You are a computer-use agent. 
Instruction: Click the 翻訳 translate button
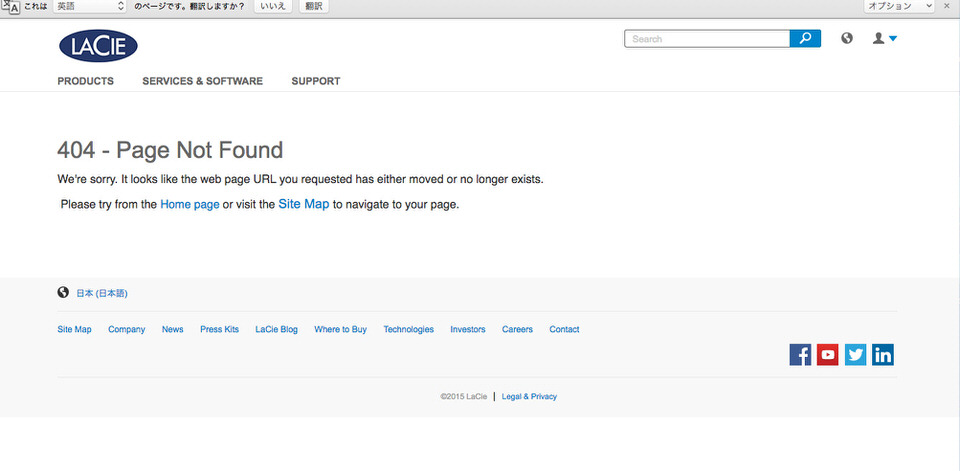click(x=314, y=6)
